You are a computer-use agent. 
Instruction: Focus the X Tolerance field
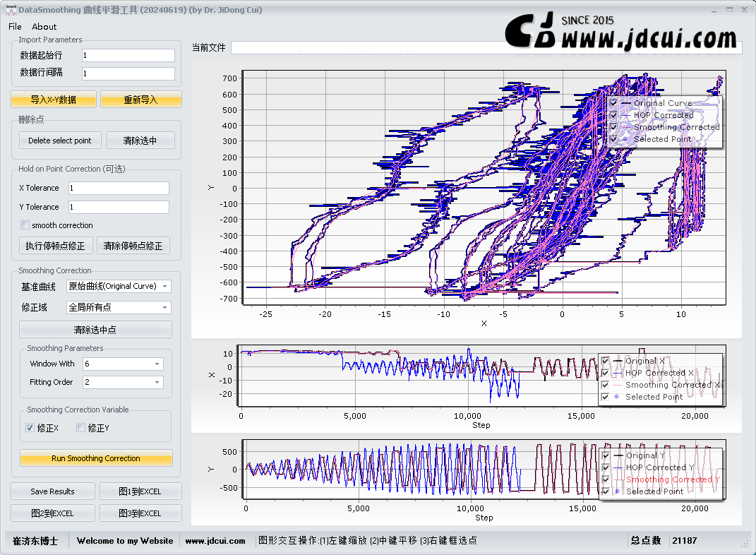click(x=119, y=188)
